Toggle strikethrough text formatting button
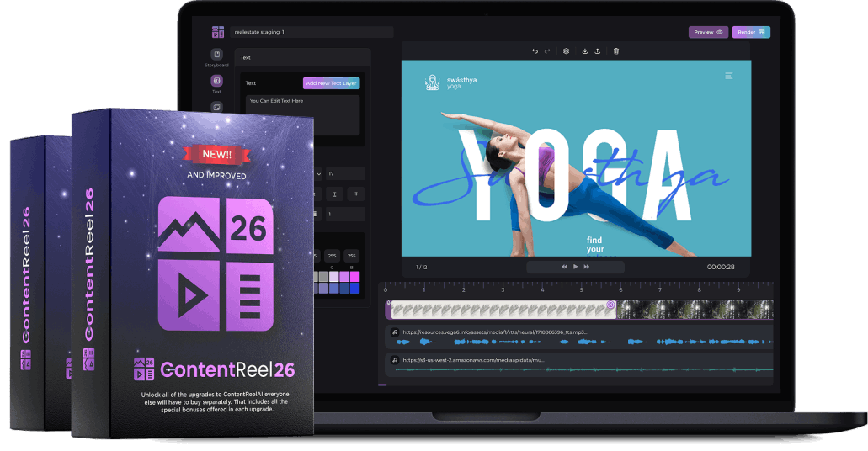The image size is (868, 451). click(x=356, y=194)
